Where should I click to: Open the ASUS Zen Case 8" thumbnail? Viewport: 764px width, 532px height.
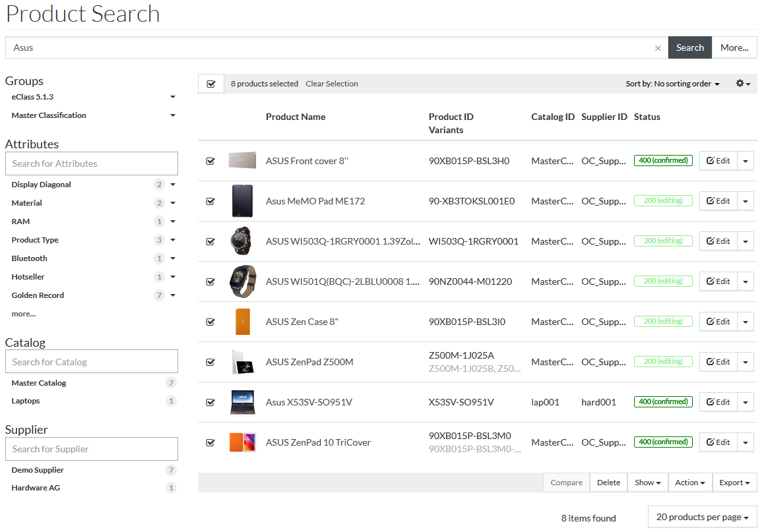click(x=242, y=322)
